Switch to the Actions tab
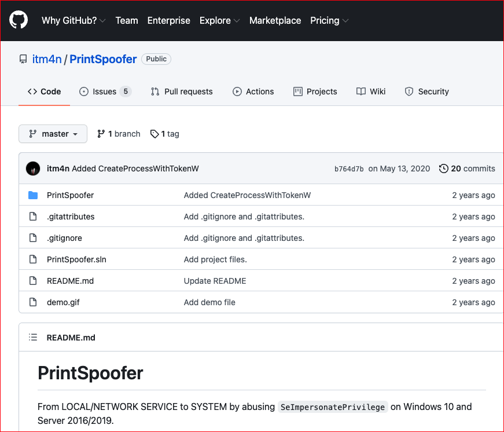 click(x=253, y=91)
